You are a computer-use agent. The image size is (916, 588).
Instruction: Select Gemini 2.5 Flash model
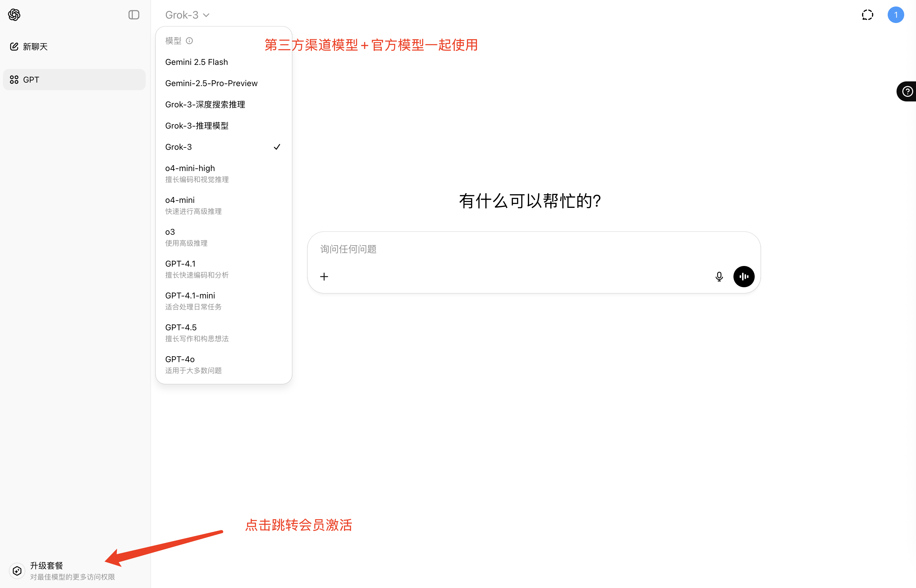pyautogui.click(x=224, y=62)
